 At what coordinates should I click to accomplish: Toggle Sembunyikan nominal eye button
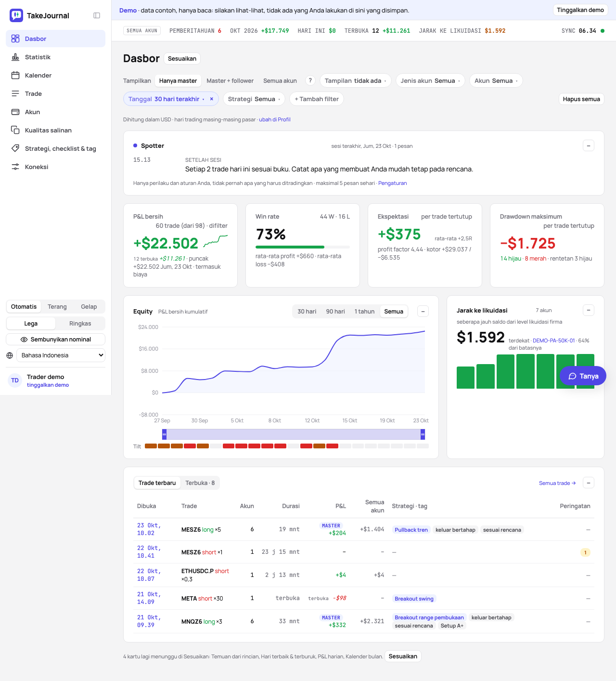point(56,340)
